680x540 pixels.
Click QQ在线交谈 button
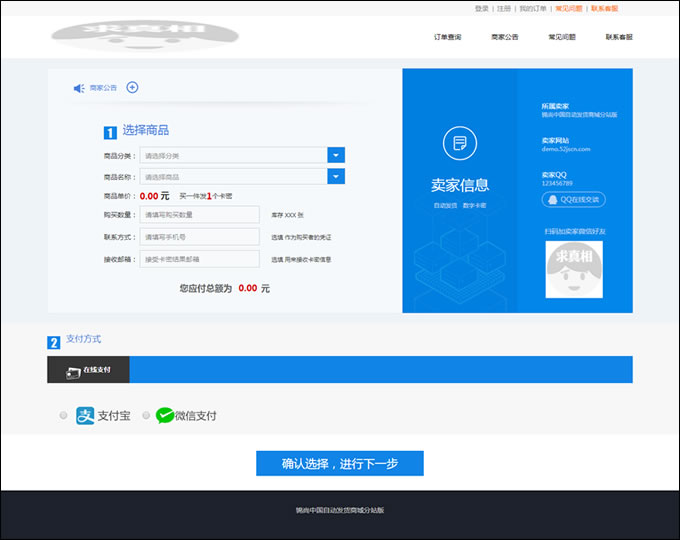tap(573, 200)
